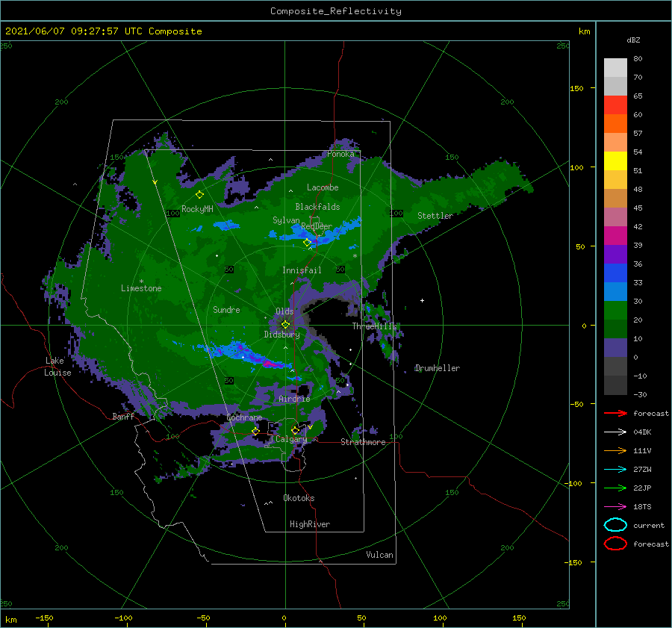Click the Banff label on map
Screen dimensions: 672x628
(123, 416)
